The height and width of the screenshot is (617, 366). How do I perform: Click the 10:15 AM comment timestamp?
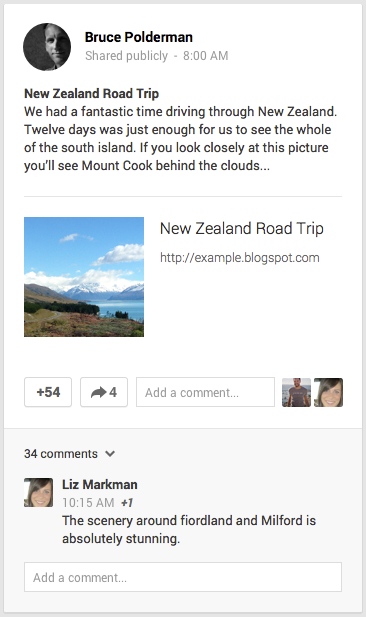tap(88, 502)
